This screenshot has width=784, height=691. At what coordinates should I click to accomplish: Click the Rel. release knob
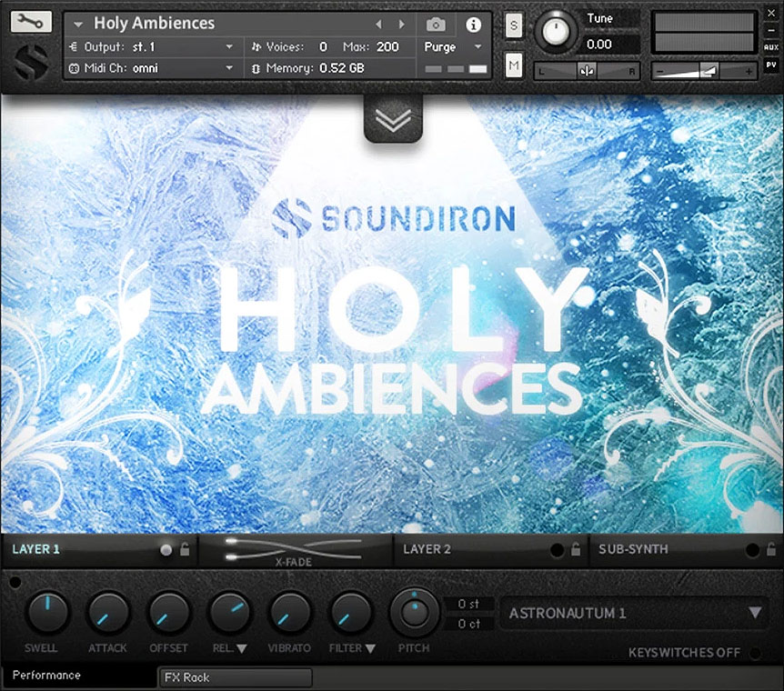(x=229, y=613)
